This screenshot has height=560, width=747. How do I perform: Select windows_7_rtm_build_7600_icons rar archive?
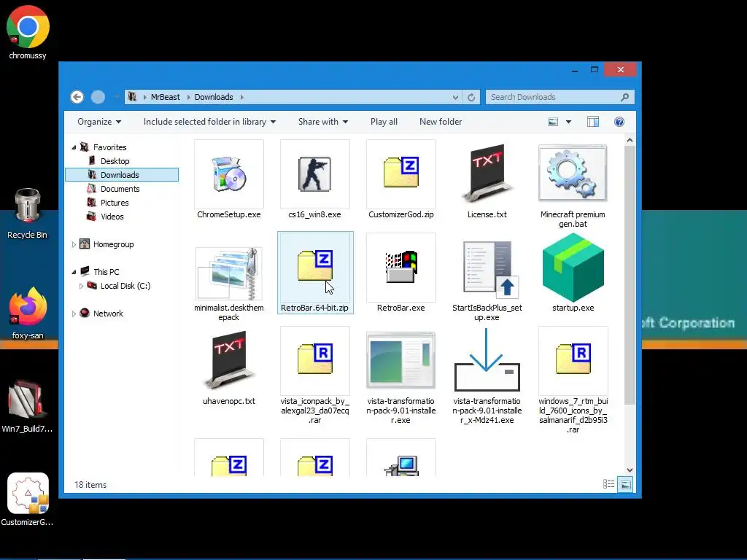point(573,361)
